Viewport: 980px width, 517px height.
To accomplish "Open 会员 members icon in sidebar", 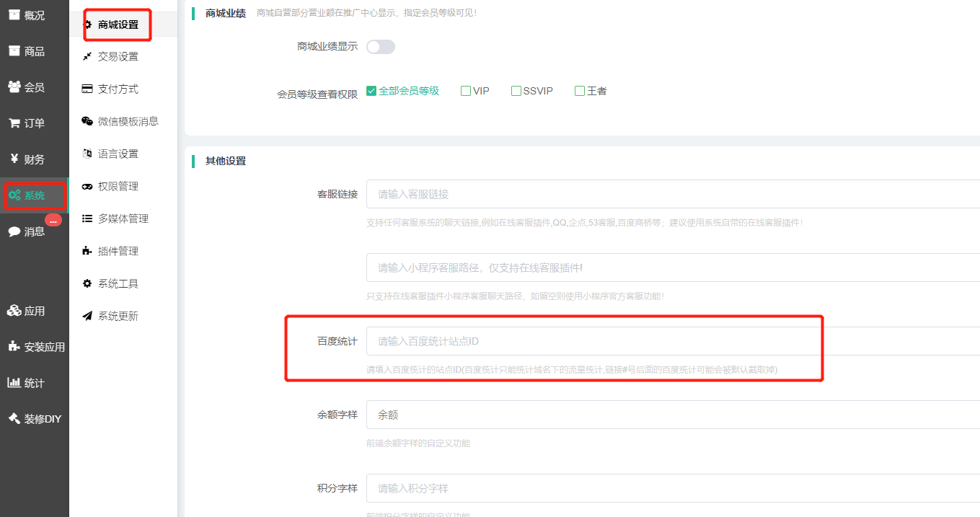I will click(14, 87).
